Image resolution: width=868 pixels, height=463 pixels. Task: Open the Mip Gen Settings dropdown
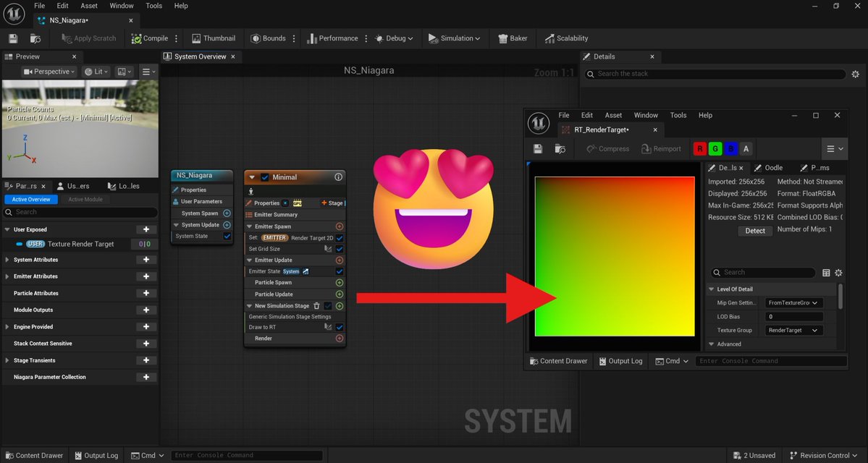coord(793,302)
